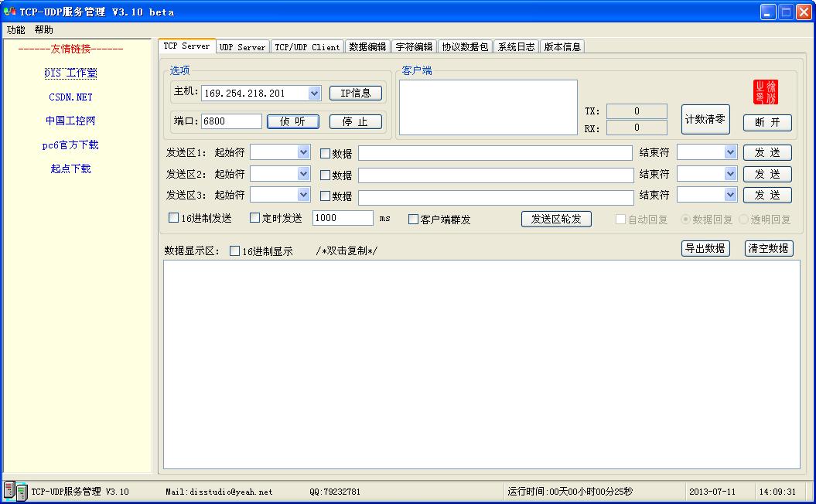This screenshot has width=816, height=504.
Task: Select 透明回复 radio button
Action: pos(743,220)
